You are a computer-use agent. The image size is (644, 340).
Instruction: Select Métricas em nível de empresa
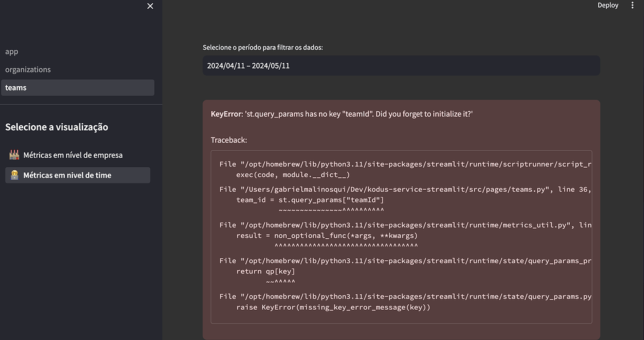click(x=72, y=155)
